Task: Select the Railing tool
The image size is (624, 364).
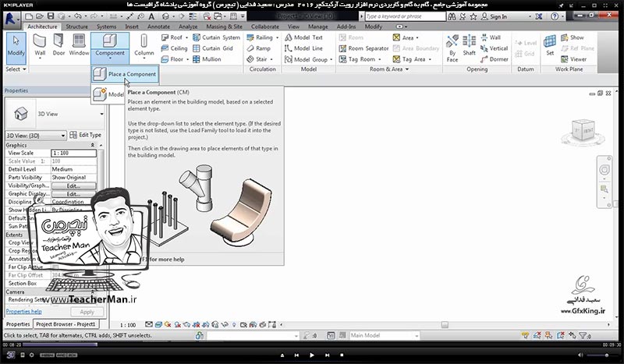Action: (260, 37)
